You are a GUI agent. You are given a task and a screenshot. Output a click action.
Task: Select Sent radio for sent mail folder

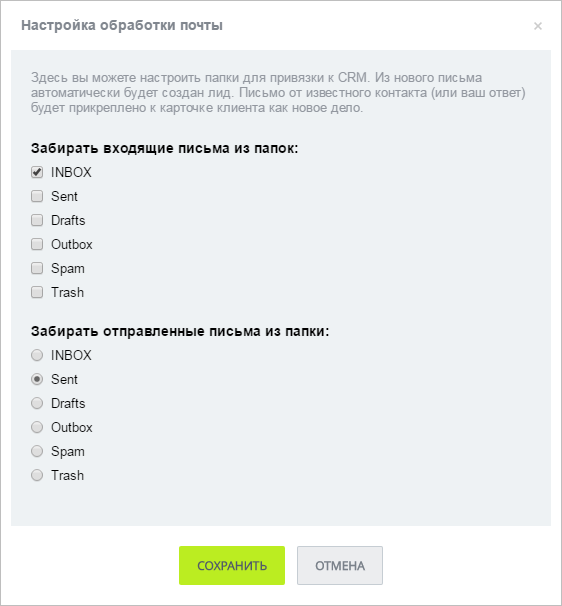37,379
